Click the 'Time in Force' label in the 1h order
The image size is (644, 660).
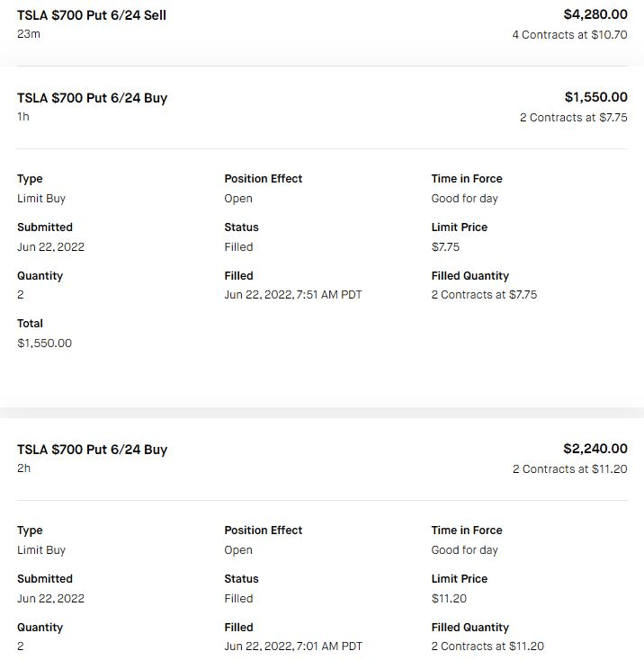467,179
